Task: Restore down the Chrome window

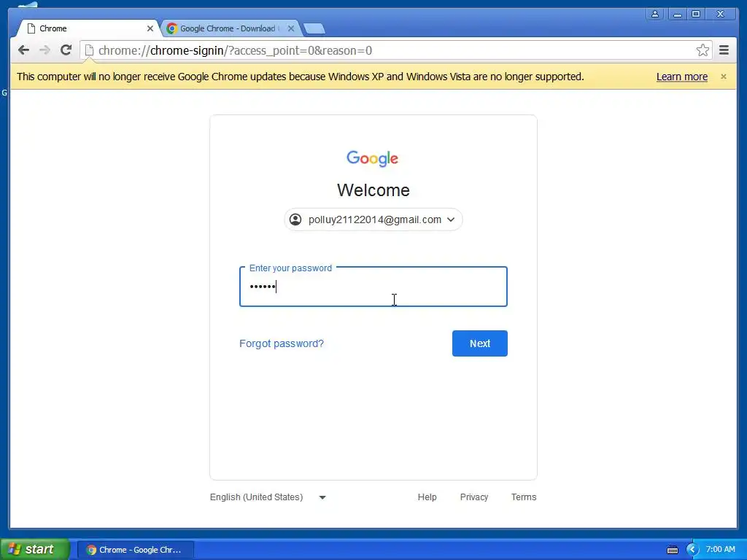Action: 696,15
